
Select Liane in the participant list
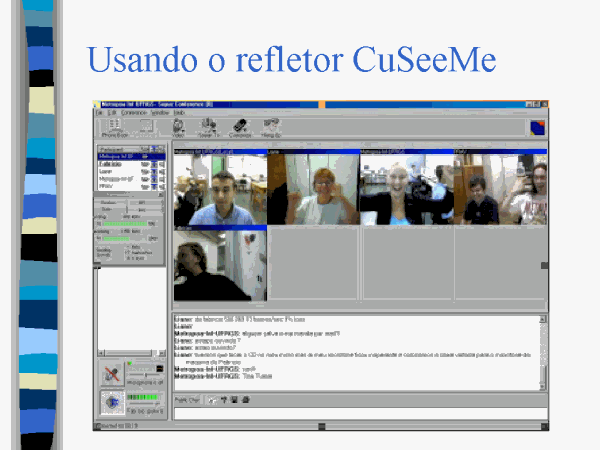pos(131,171)
